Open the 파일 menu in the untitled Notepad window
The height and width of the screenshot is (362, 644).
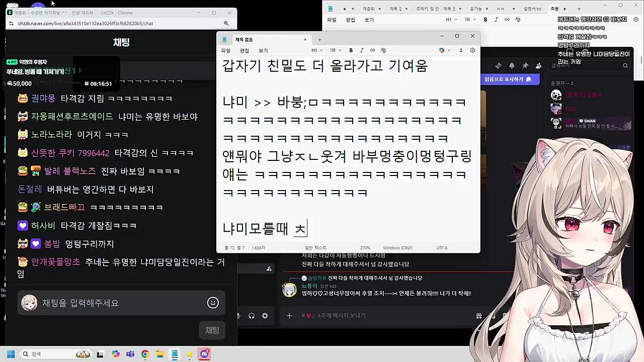click(225, 50)
